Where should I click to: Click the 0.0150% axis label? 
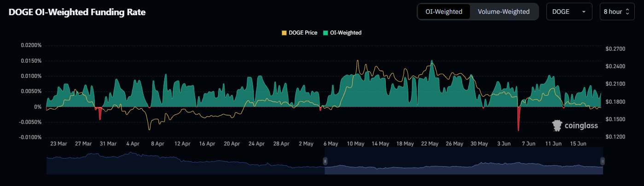tap(31, 61)
